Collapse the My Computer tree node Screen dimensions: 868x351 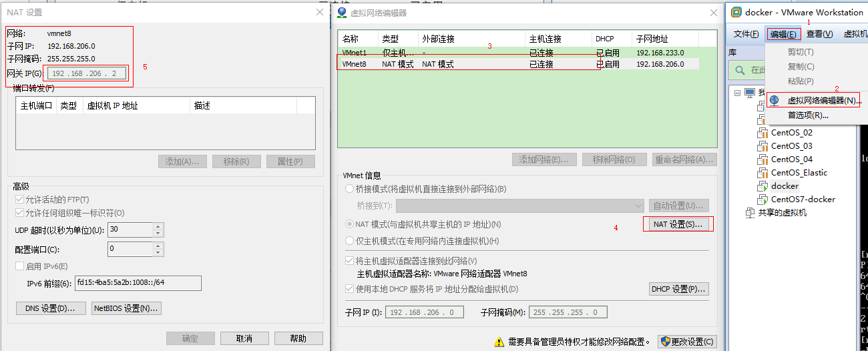(x=738, y=93)
